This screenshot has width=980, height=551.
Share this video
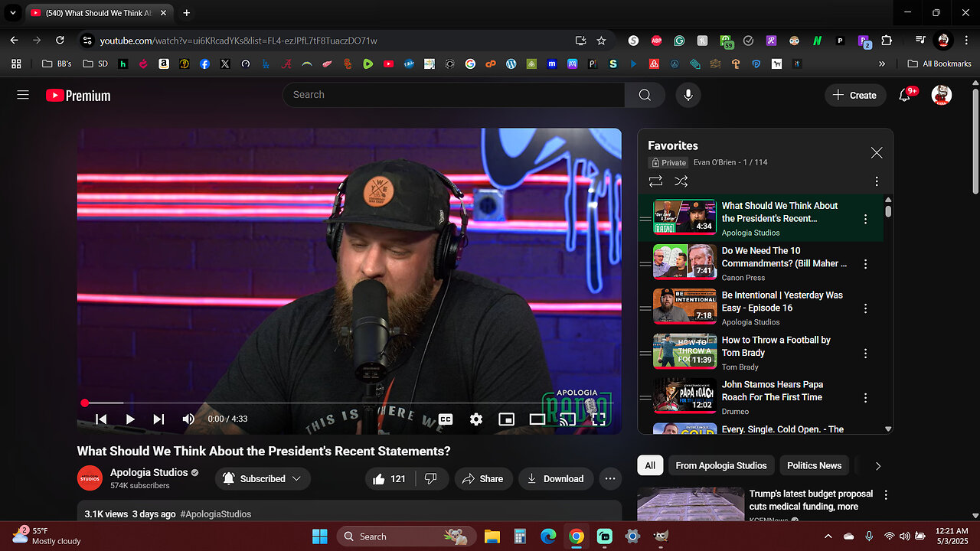483,479
